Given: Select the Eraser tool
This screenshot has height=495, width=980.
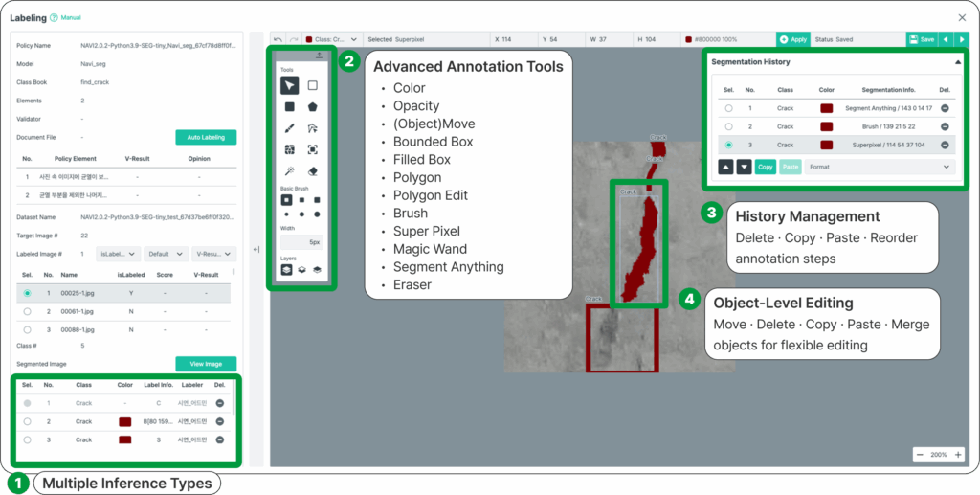Looking at the screenshot, I should (x=313, y=170).
